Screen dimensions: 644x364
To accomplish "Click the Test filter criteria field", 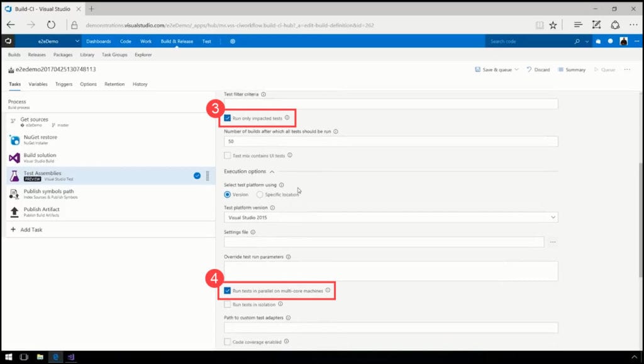I will pyautogui.click(x=391, y=104).
